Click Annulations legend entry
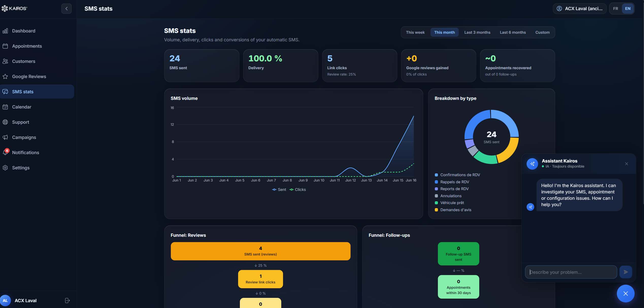The width and height of the screenshot is (644, 308). (x=448, y=196)
